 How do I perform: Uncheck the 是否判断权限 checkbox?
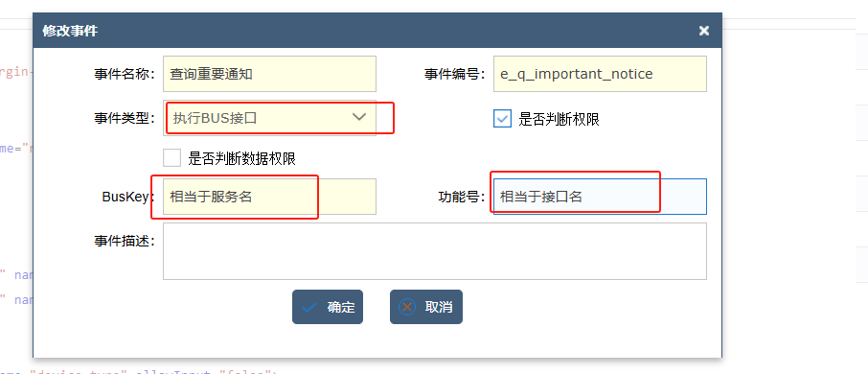point(502,119)
